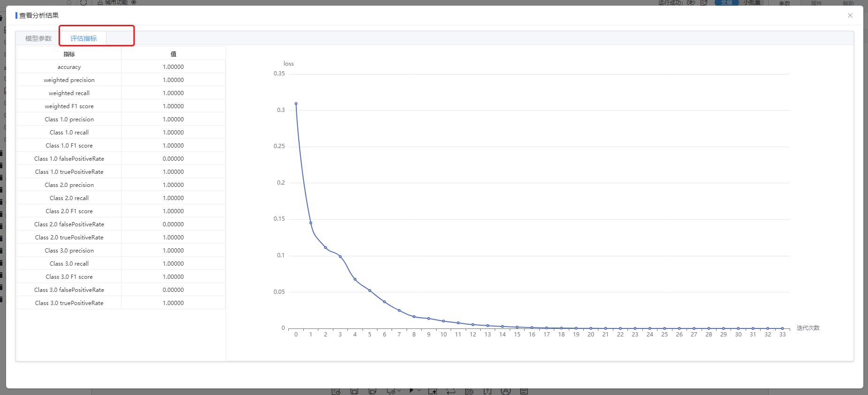Select the Class 1.0 truePositiveRate cell
This screenshot has width=868, height=395.
point(69,172)
